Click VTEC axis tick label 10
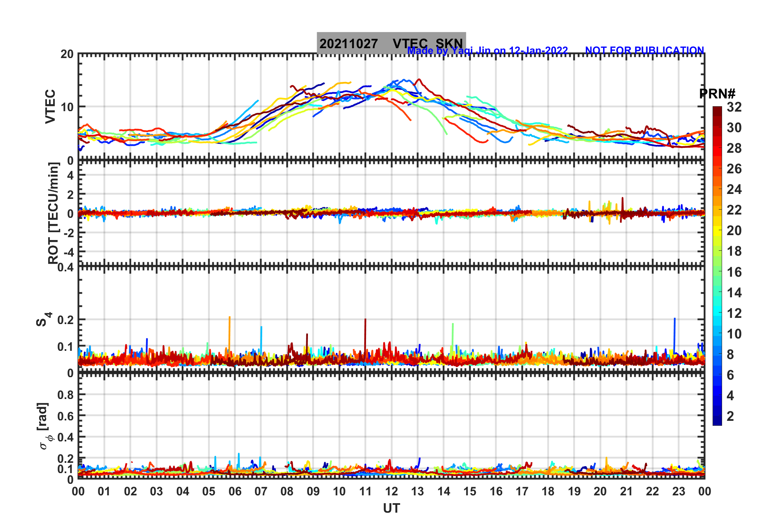Image resolution: width=783 pixels, height=532 pixels. pos(68,107)
